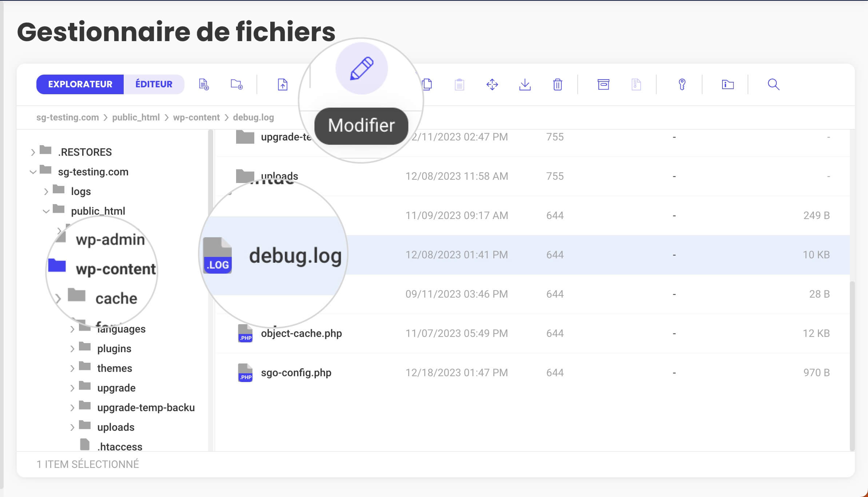Click the 12/08/2023 01:41 PM date cell

pos(457,255)
